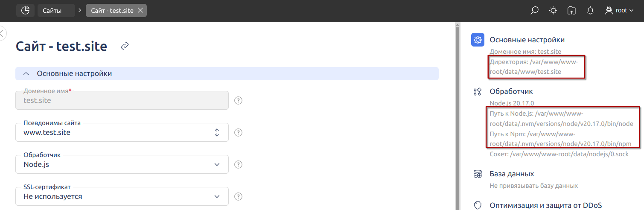Screen dimensions: 644x210
Task: Collapse the Основные настройки section
Action: [x=227, y=73]
